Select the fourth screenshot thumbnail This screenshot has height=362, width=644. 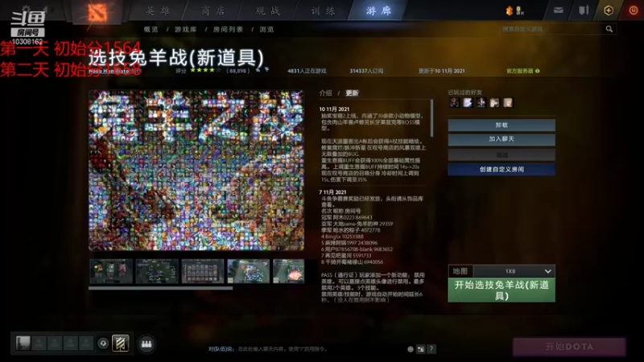click(249, 271)
